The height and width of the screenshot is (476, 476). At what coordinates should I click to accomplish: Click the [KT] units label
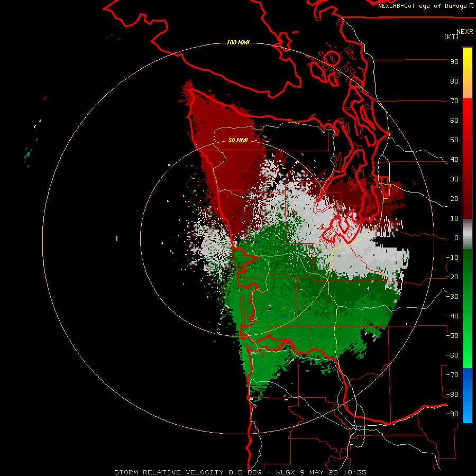coord(452,36)
